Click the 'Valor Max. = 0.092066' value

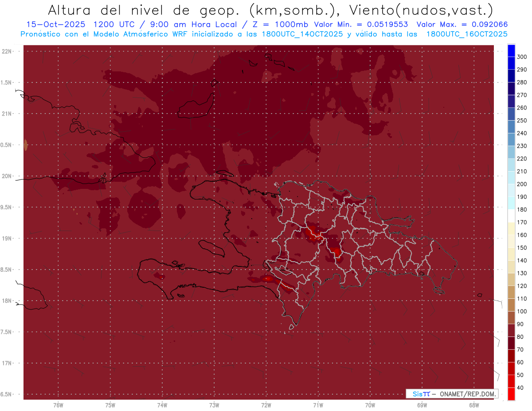pyautogui.click(x=462, y=24)
